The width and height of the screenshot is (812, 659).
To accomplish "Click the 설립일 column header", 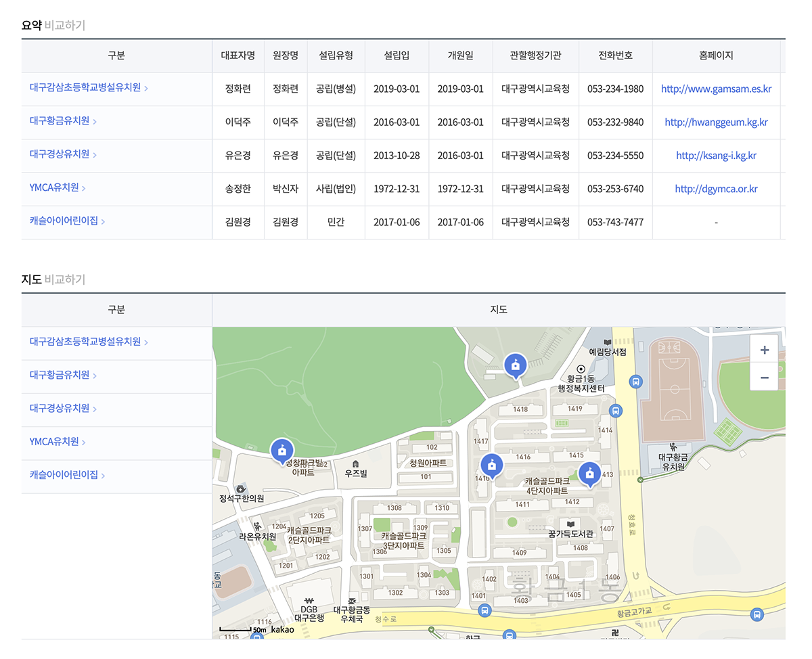I will tap(397, 55).
